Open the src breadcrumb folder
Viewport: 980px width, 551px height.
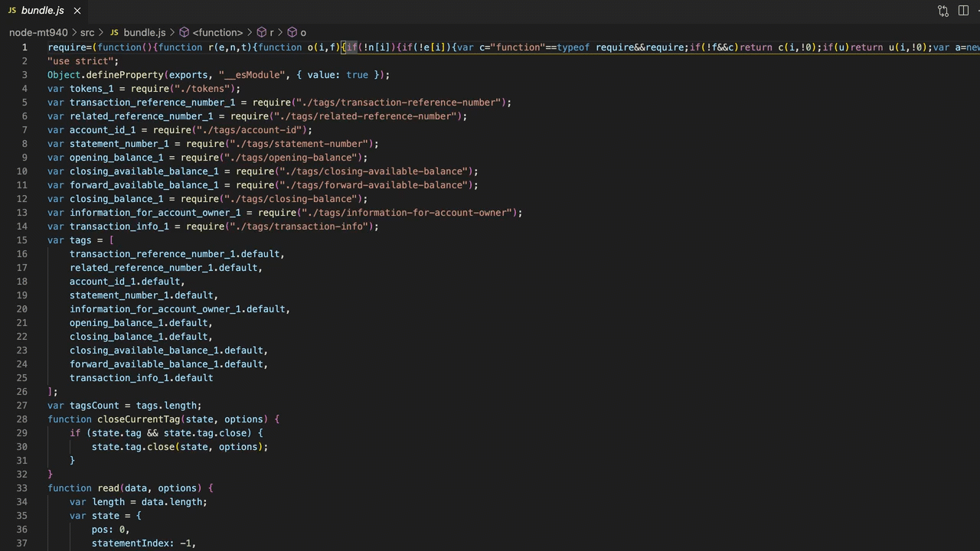tap(87, 32)
